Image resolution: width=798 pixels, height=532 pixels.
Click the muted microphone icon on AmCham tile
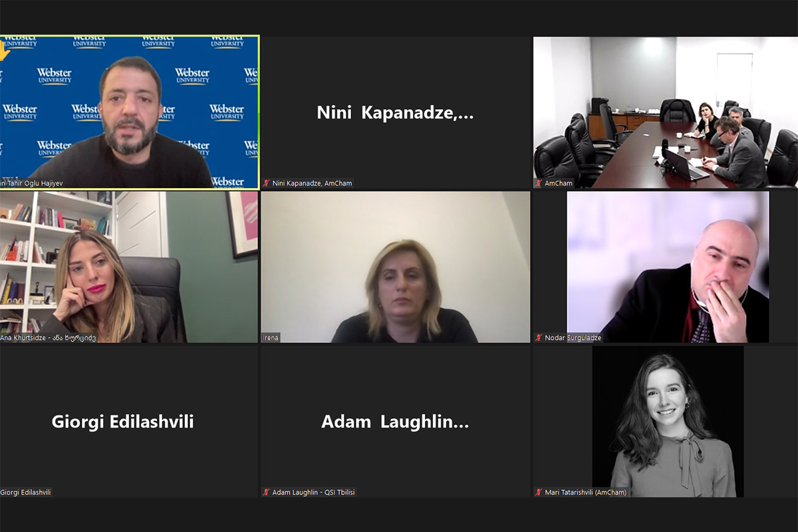pyautogui.click(x=539, y=183)
